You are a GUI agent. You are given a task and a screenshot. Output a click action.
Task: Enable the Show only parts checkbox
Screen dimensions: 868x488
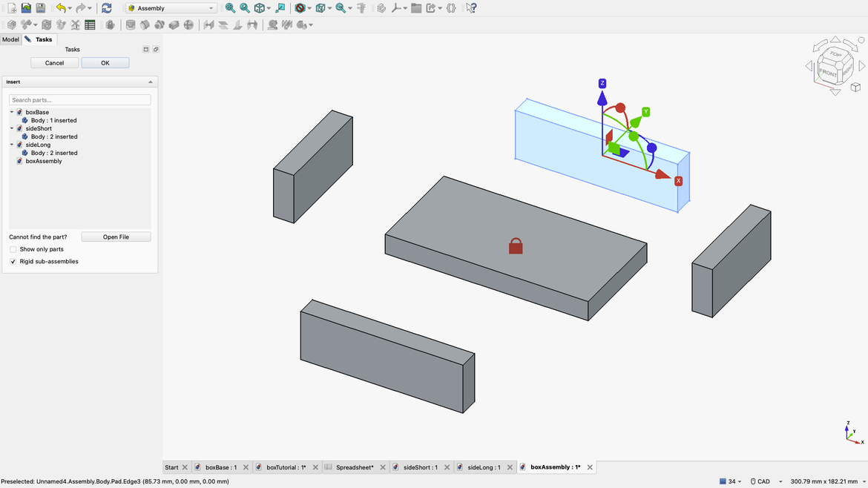click(x=13, y=249)
